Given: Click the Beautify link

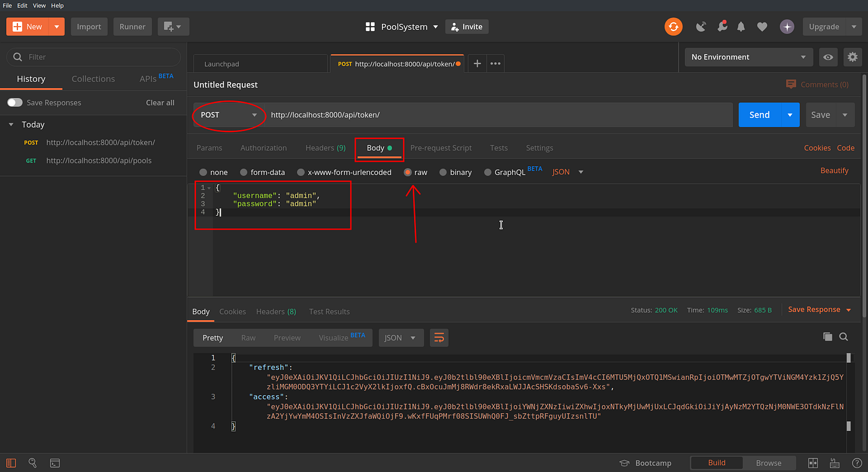Looking at the screenshot, I should coord(835,170).
